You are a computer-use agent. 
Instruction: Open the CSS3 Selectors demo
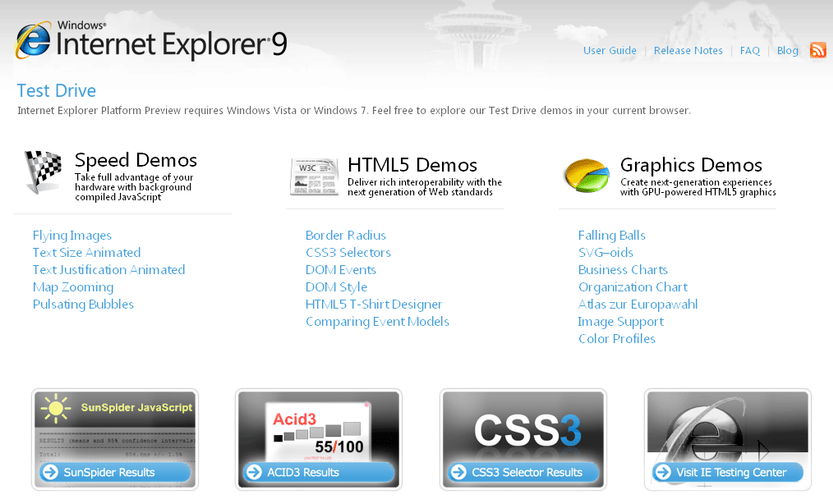pos(348,252)
